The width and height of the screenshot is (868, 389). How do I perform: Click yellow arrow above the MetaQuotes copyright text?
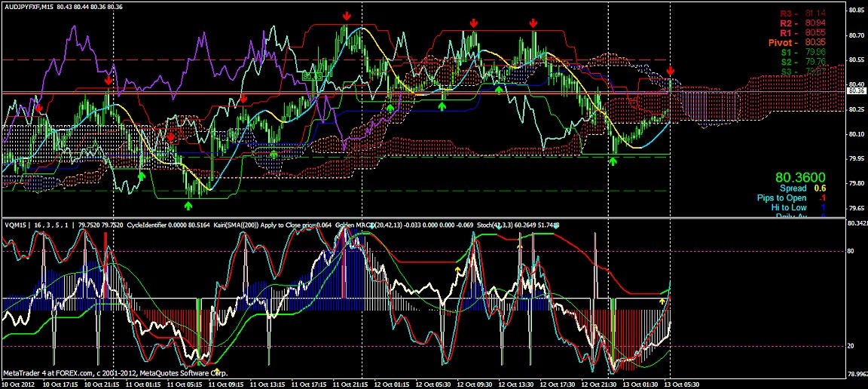[x=217, y=371]
